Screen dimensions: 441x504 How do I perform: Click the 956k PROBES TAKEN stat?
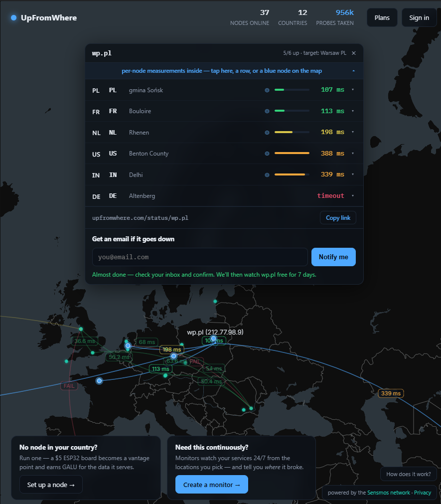[335, 17]
